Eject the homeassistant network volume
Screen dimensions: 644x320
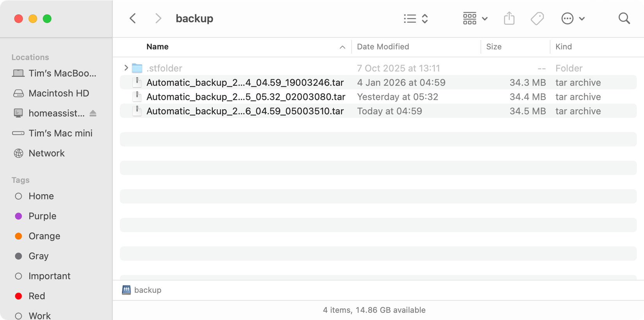pyautogui.click(x=93, y=113)
